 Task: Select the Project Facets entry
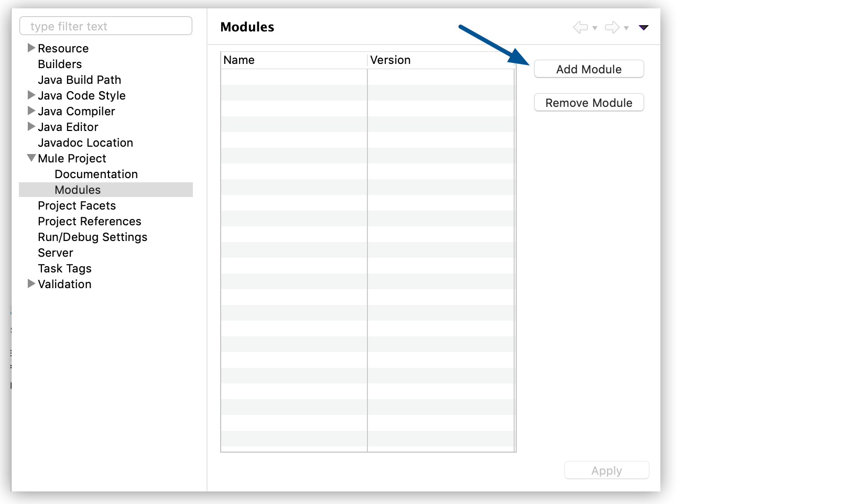[77, 205]
